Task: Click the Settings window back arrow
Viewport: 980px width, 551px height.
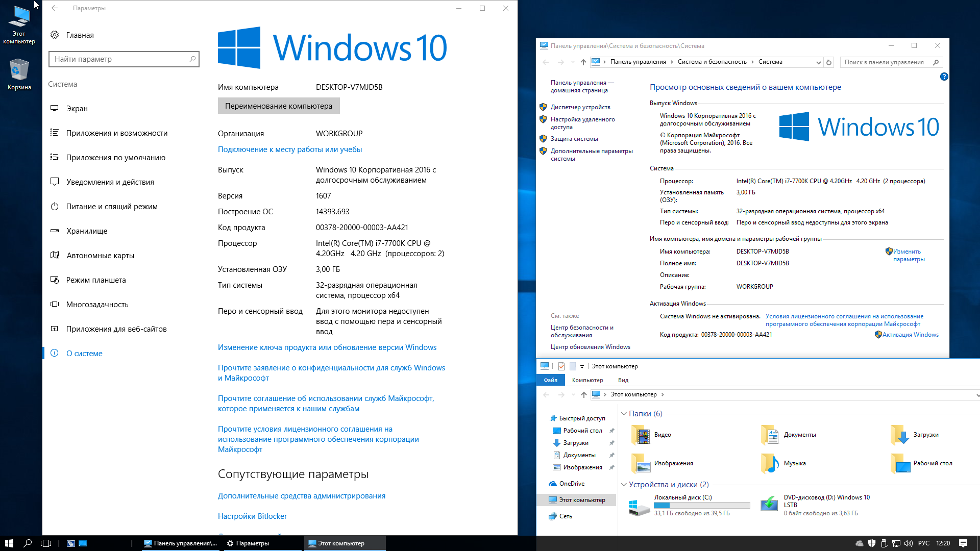Action: tap(55, 8)
